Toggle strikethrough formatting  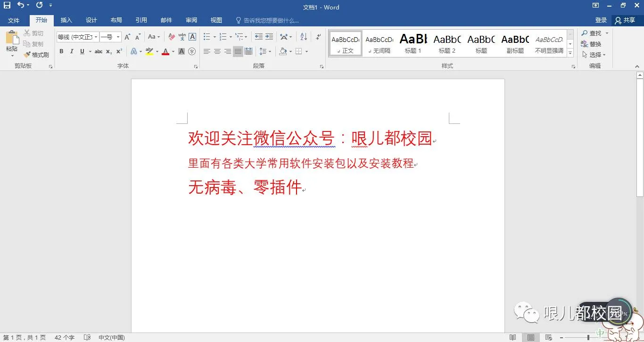click(x=99, y=51)
